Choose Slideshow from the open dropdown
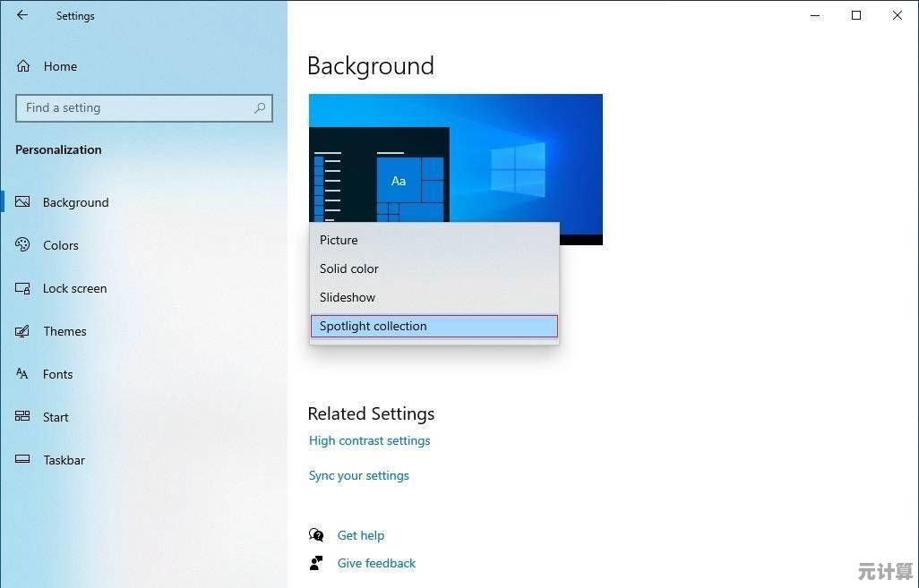Image resolution: width=919 pixels, height=588 pixels. click(x=347, y=297)
